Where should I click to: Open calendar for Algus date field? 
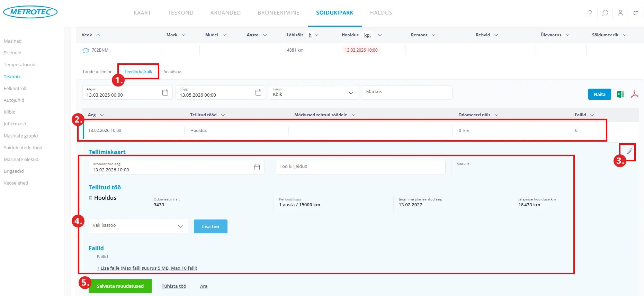point(165,92)
